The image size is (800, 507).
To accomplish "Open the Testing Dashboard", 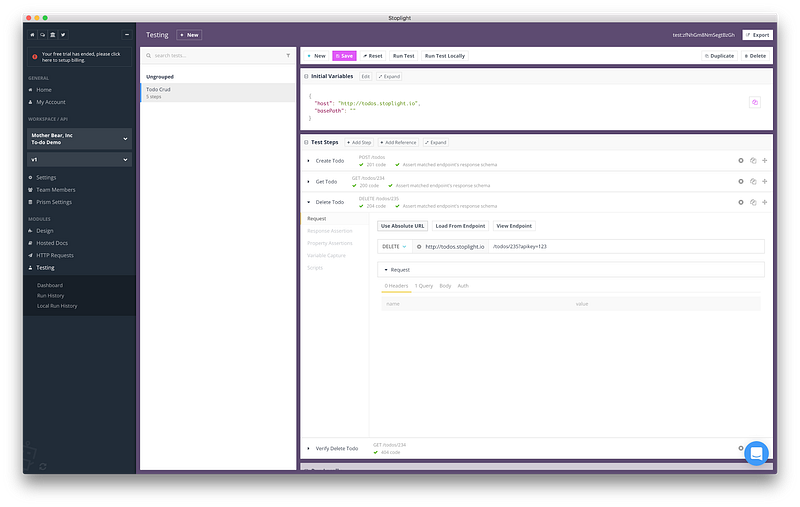I will (49, 285).
